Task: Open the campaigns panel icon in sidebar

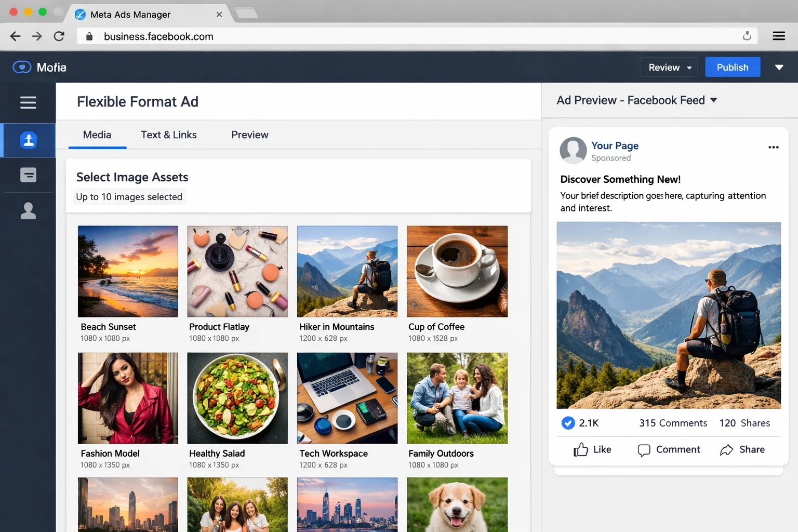Action: (28, 175)
